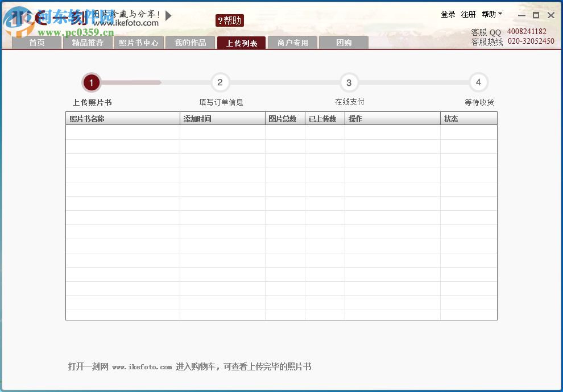Click the 登录 login link

point(449,14)
